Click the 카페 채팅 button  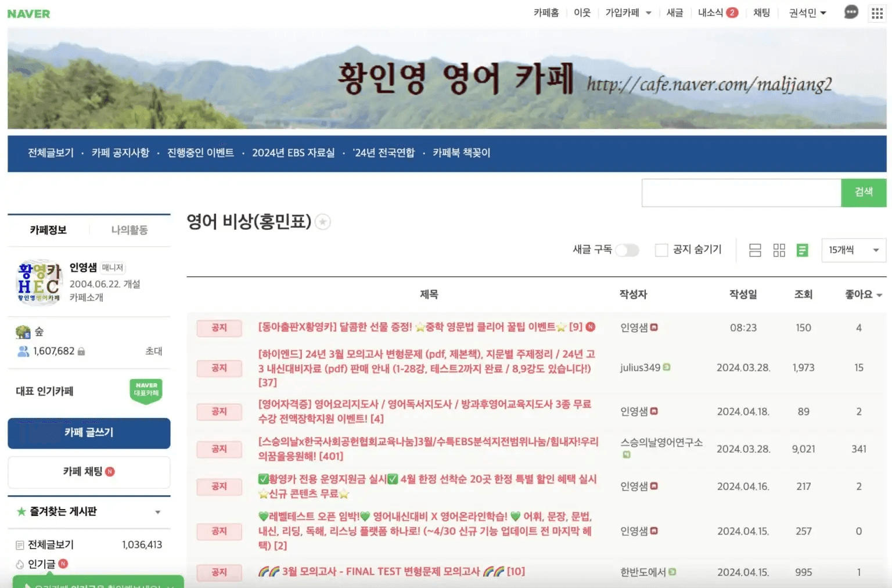point(89,472)
